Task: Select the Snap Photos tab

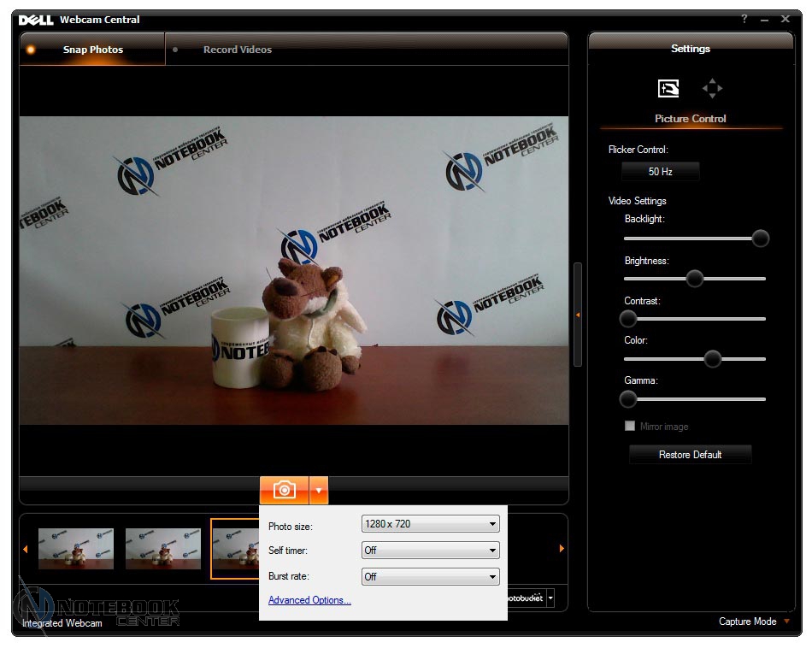Action: pyautogui.click(x=92, y=50)
